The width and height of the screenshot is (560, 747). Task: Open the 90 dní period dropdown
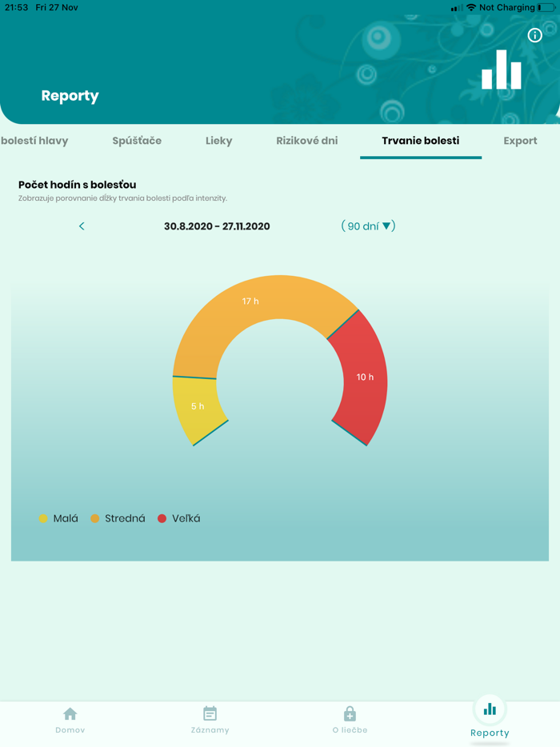368,226
